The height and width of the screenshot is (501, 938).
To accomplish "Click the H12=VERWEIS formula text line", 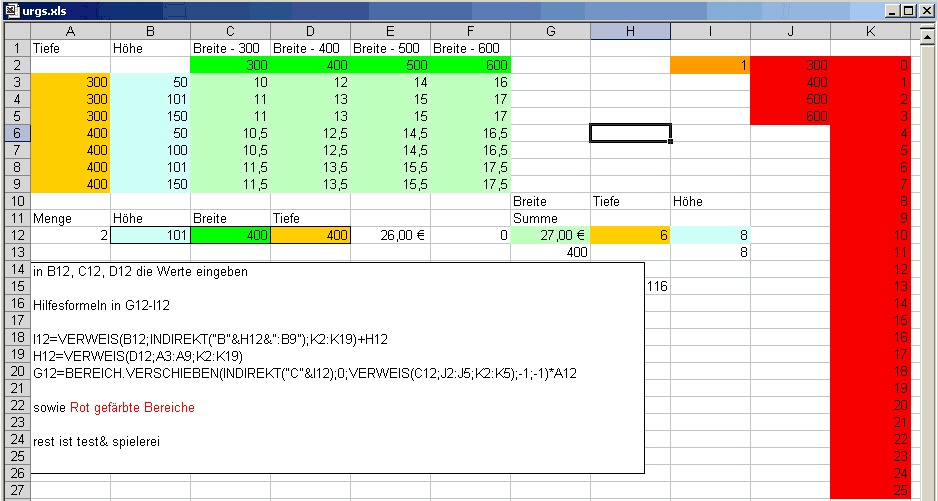I will coord(138,357).
